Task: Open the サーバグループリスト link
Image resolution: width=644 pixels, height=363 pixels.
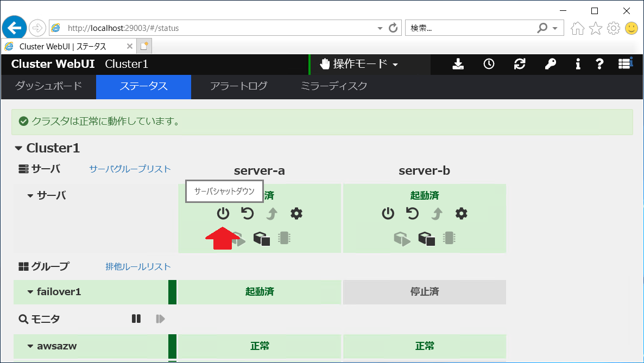Action: 130,169
